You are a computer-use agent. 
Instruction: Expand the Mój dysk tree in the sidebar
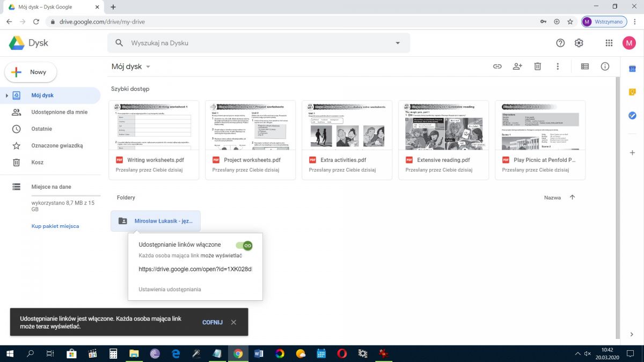coord(6,95)
